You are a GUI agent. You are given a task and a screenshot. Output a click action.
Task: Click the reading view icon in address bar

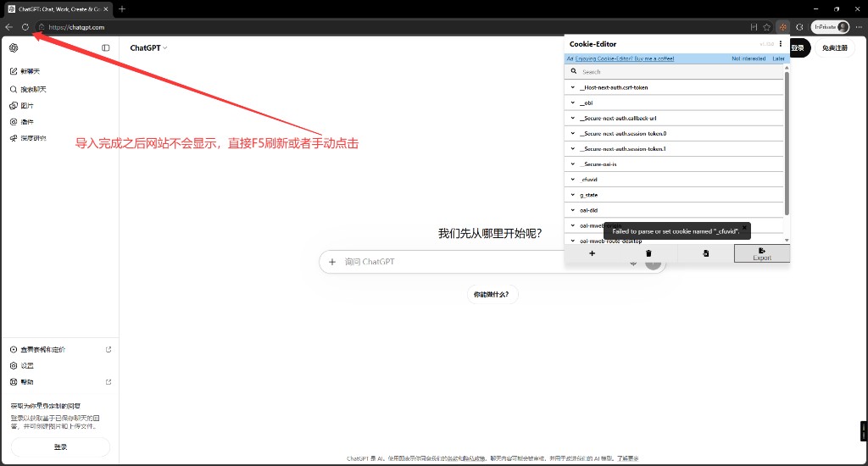pyautogui.click(x=754, y=26)
